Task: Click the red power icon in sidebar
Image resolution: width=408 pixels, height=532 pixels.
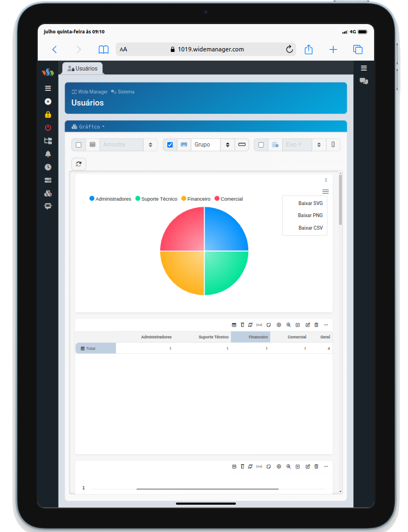Action: 48,127
